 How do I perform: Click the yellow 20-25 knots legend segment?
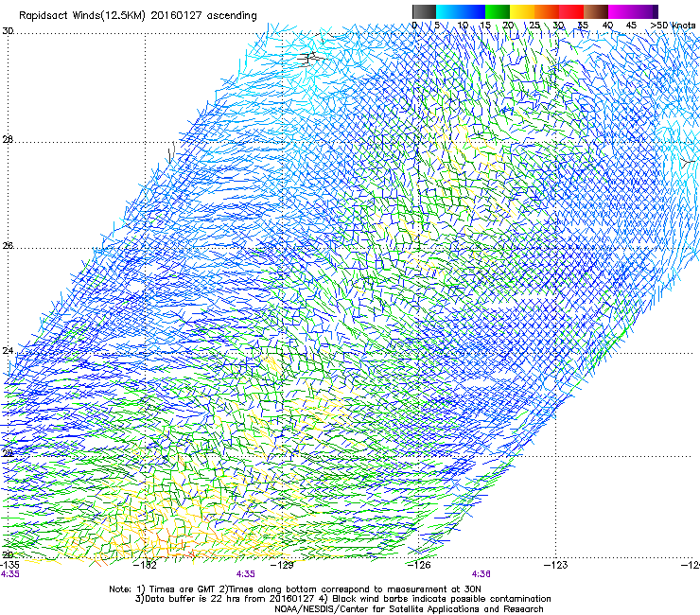(x=522, y=11)
